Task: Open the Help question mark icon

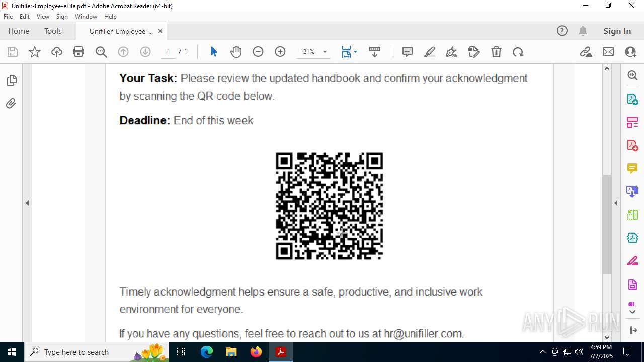Action: 562,31
